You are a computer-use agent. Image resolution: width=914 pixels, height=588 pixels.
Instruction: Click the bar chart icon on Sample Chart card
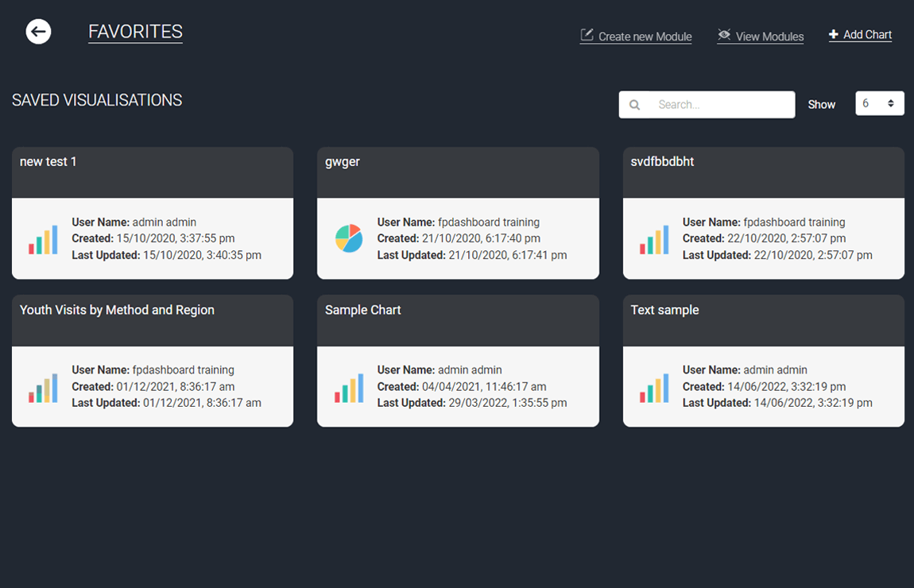tap(349, 388)
